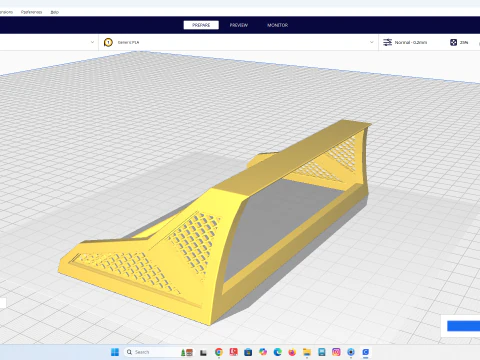Open File Explorer from the taskbar

click(307, 352)
